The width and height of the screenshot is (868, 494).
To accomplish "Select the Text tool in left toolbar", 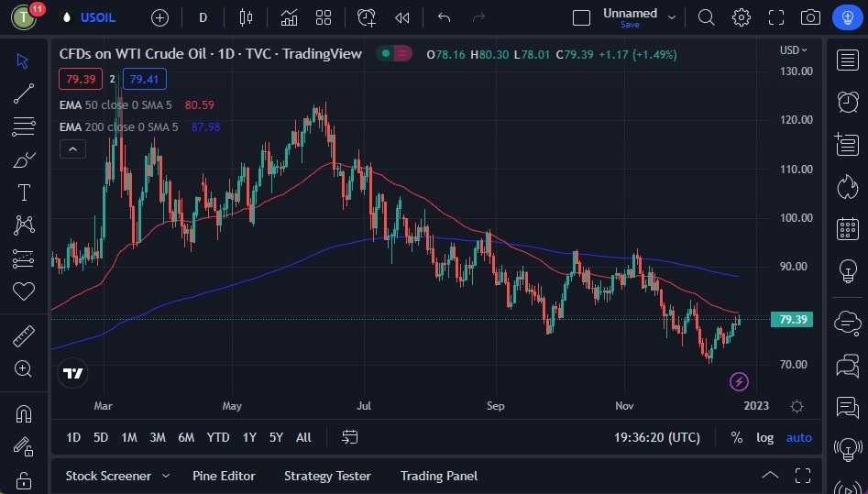I will pyautogui.click(x=23, y=192).
